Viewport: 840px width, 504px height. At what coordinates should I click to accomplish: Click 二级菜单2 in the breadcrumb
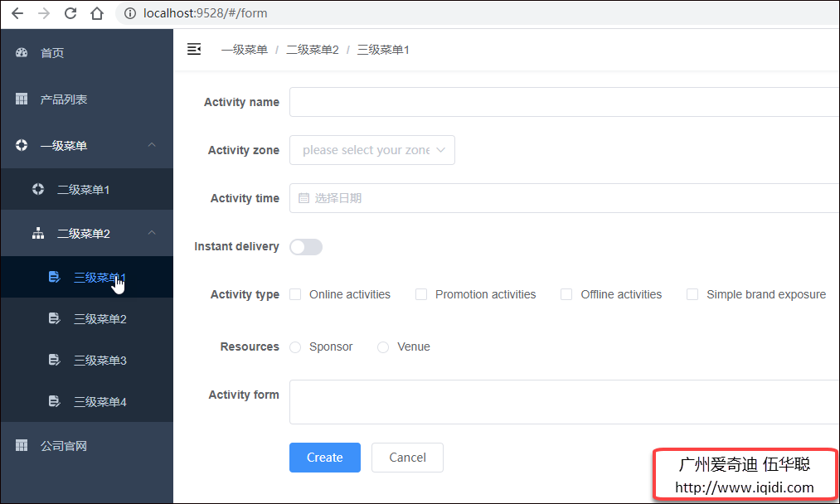[313, 50]
